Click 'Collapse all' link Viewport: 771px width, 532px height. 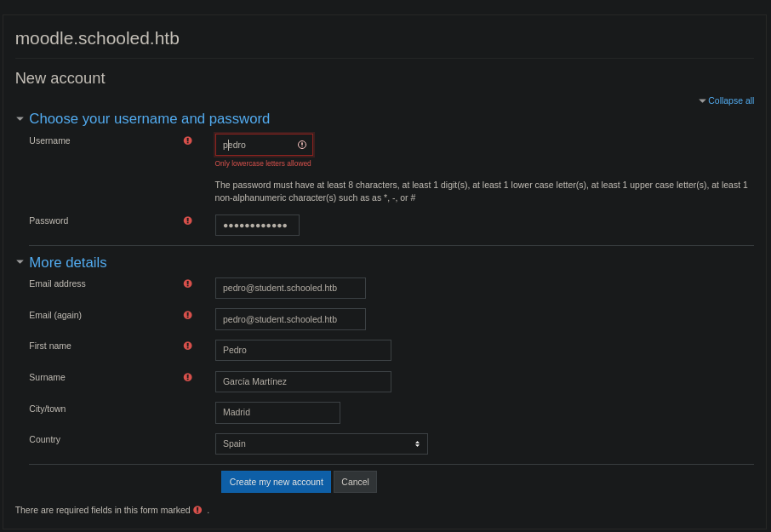click(x=730, y=100)
